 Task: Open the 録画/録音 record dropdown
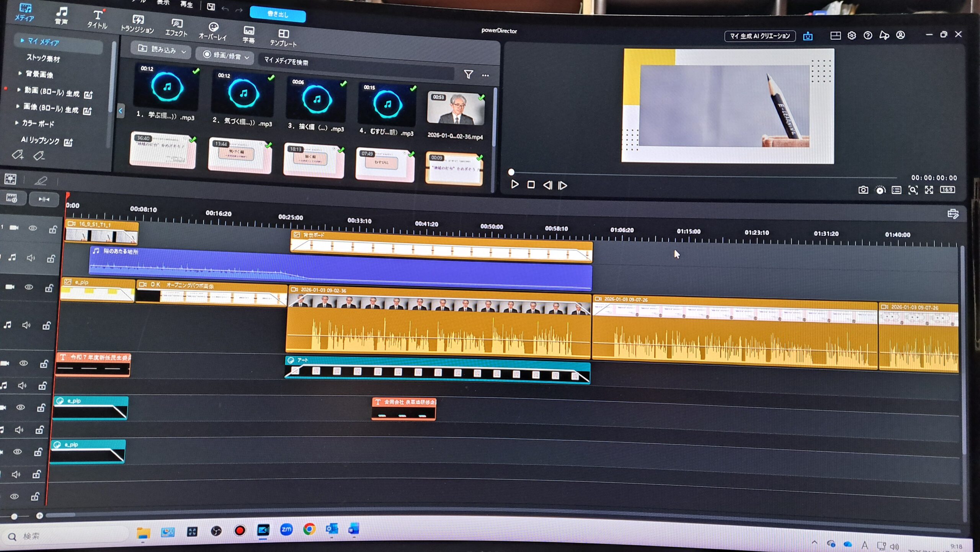pyautogui.click(x=227, y=56)
